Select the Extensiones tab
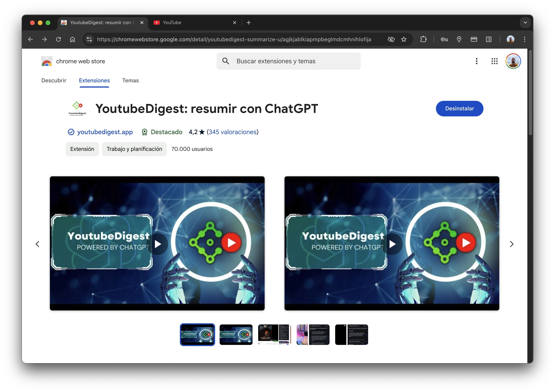Image resolution: width=555 pixels, height=392 pixels. point(94,80)
